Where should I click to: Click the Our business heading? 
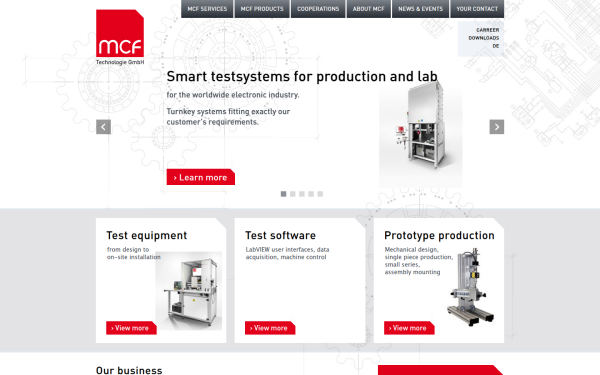(x=129, y=370)
